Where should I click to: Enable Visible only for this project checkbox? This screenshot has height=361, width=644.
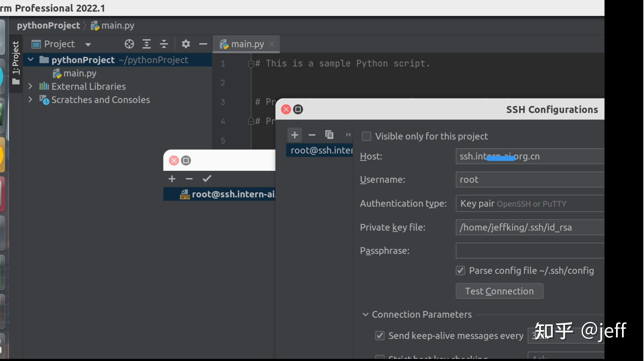(366, 136)
